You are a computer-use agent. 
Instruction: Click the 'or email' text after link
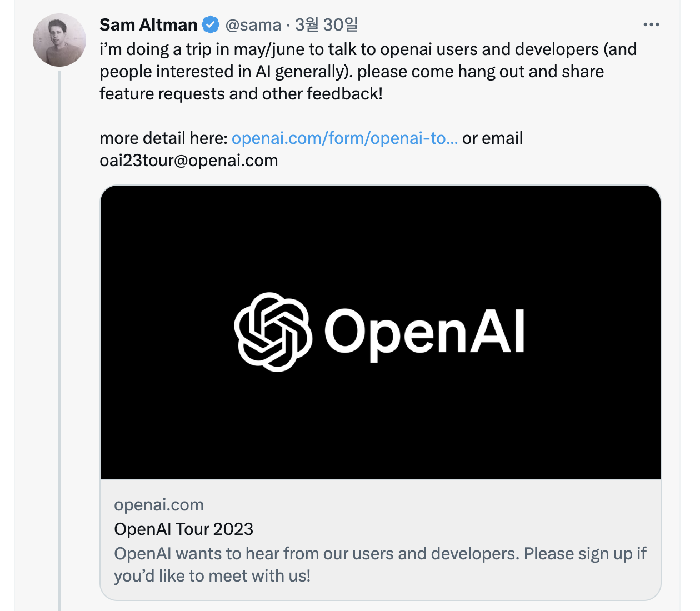click(x=493, y=138)
